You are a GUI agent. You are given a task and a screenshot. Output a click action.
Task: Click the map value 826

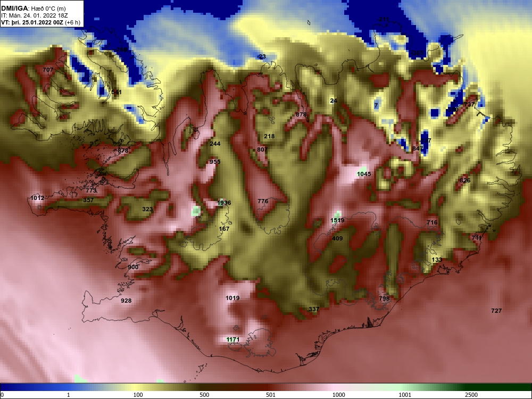[465, 180]
